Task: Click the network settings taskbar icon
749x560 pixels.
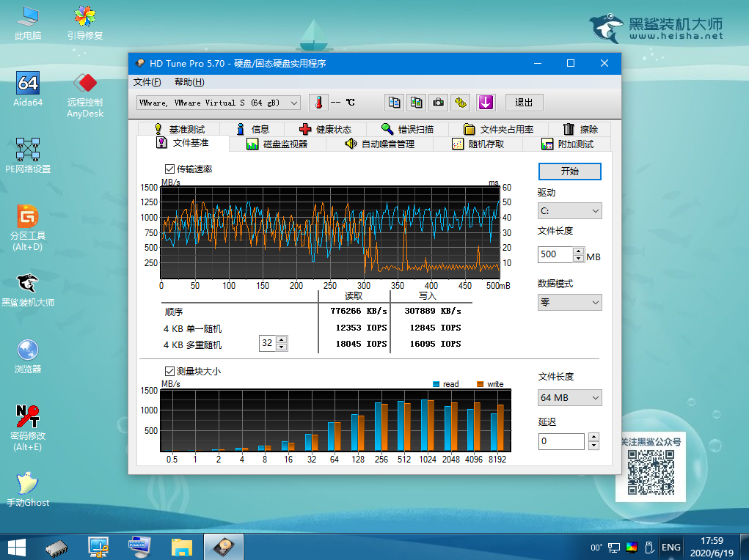Action: click(98, 547)
